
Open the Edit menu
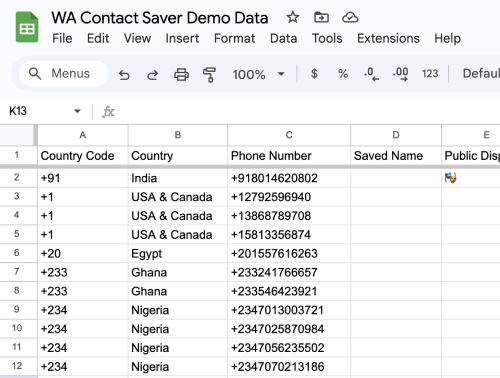tap(98, 38)
